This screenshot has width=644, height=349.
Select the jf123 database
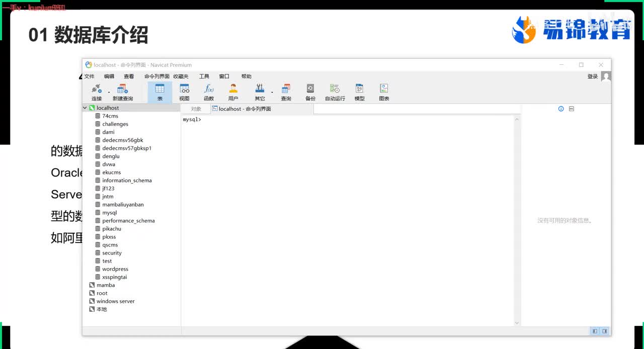108,189
